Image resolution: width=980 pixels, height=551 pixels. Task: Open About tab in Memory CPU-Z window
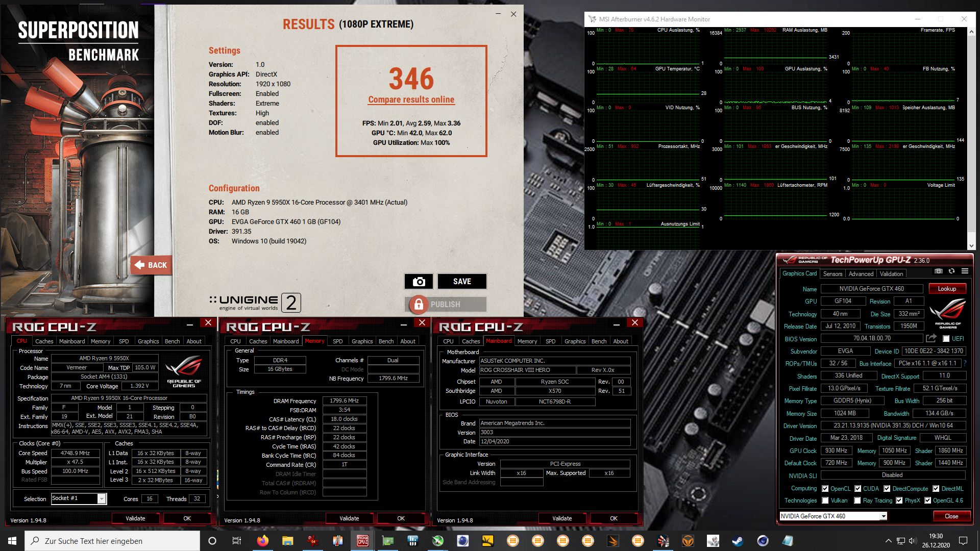pyautogui.click(x=407, y=341)
